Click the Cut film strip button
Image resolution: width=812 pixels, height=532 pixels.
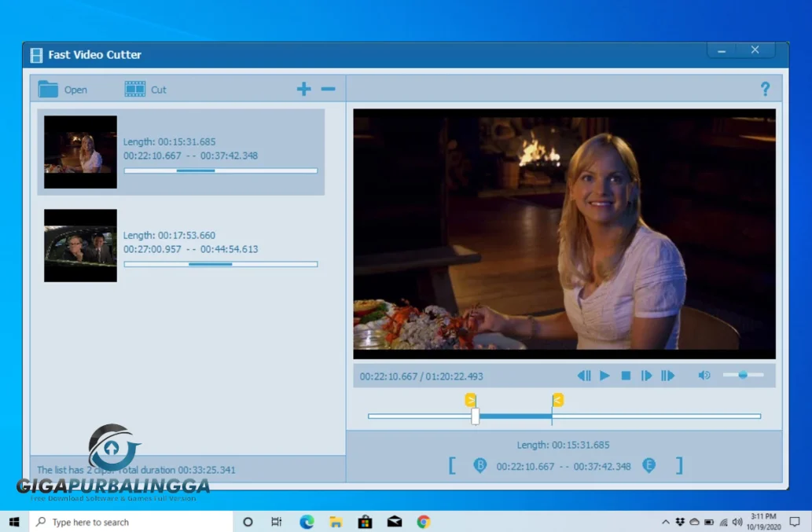click(x=135, y=90)
